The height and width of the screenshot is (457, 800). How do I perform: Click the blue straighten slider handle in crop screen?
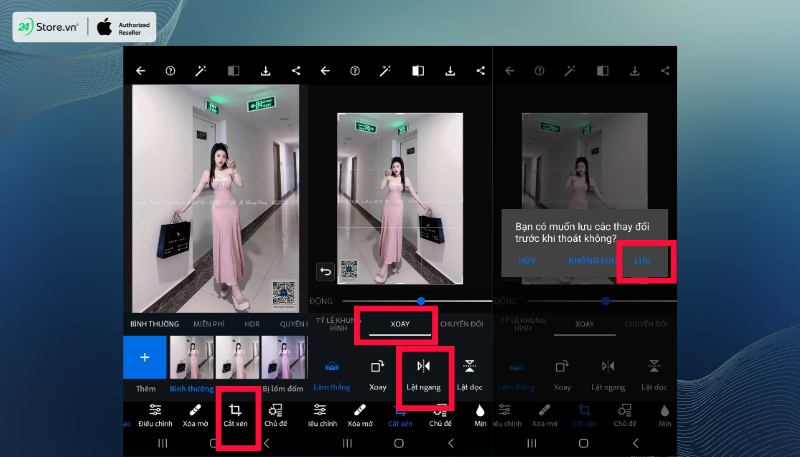(x=421, y=301)
